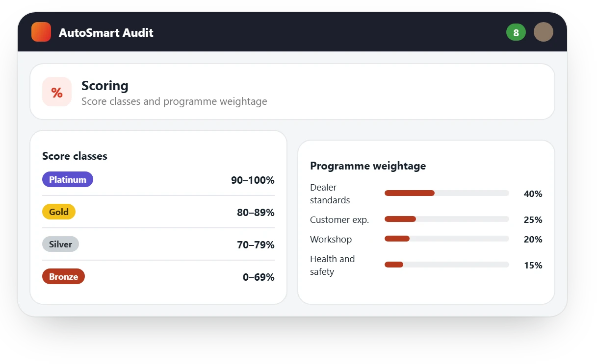Image resolution: width=597 pixels, height=364 pixels.
Task: Click the Scoring heading
Action: click(x=105, y=85)
